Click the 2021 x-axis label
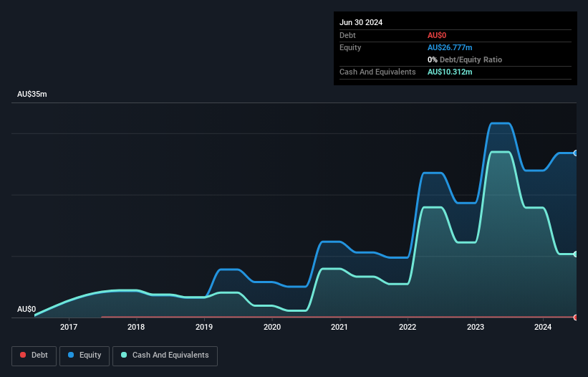The height and width of the screenshot is (377, 588). point(339,327)
